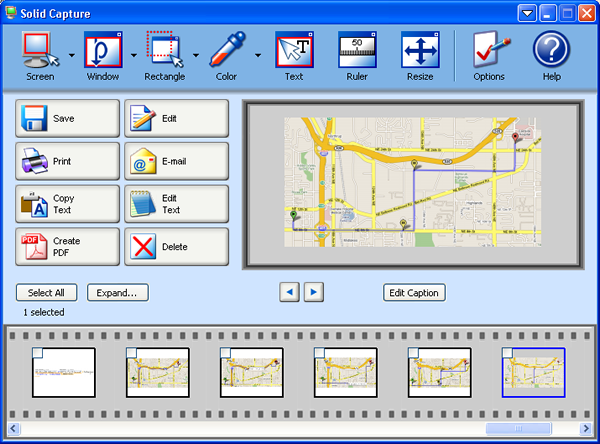The width and height of the screenshot is (600, 444).
Task: Go to previous capture with left arrow
Action: click(x=289, y=292)
